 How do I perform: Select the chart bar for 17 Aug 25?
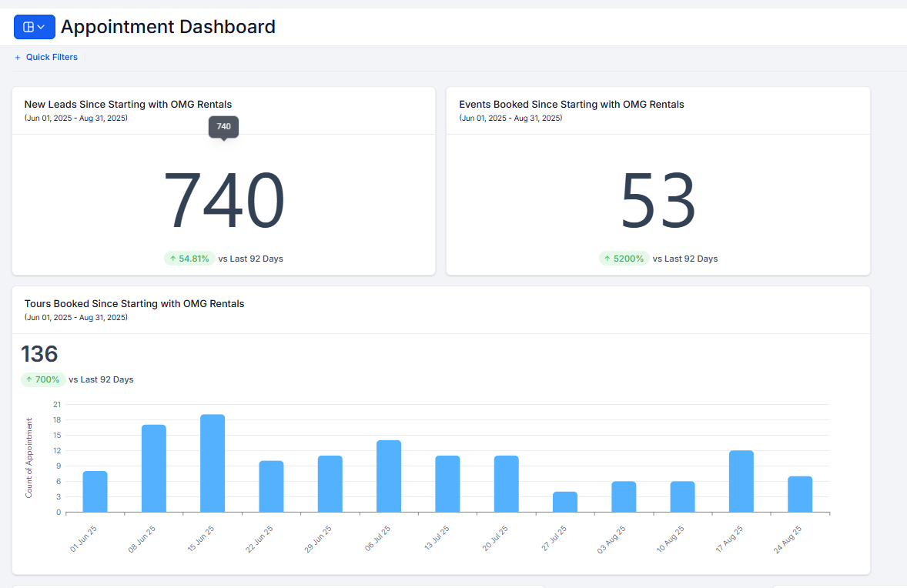[740, 481]
